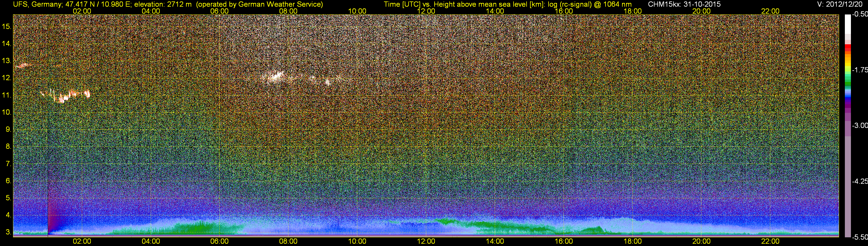Image resolution: width=868 pixels, height=246 pixels.
Task: Click the "3." height axis label
Action: tap(9, 232)
